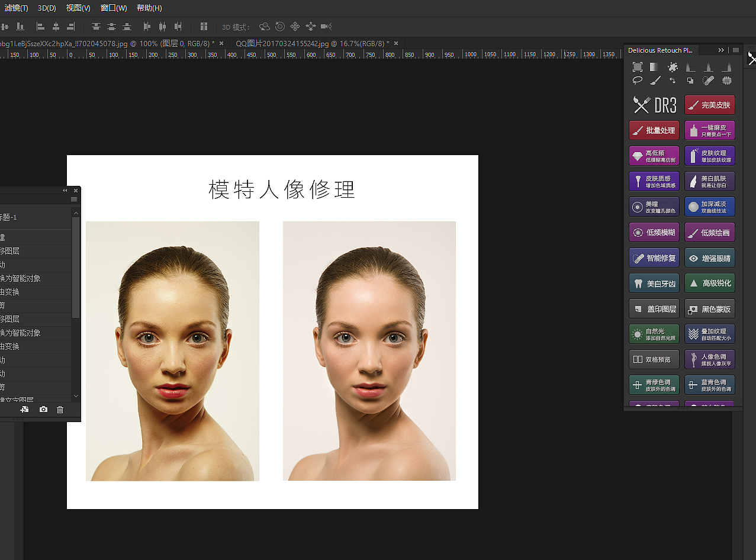Switch to the QQ图片20170324155242.jpg document tab
Viewport: 756px width, 560px height.
coord(312,43)
